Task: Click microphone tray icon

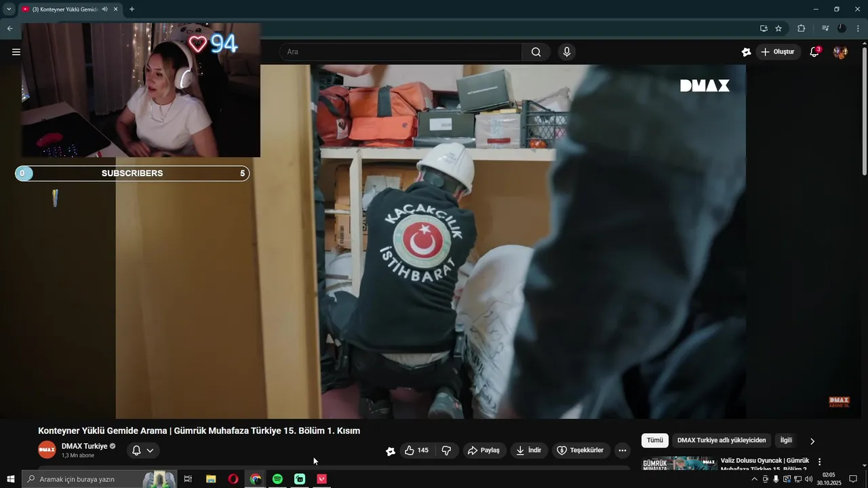Action: click(x=776, y=479)
